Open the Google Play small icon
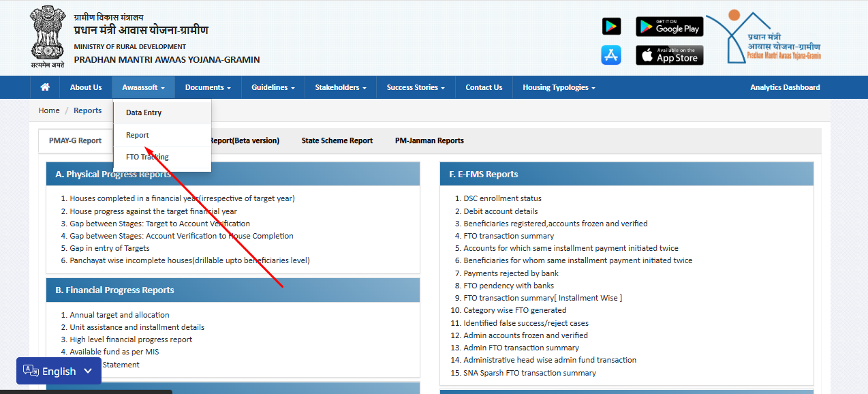The height and width of the screenshot is (394, 868). [x=611, y=27]
